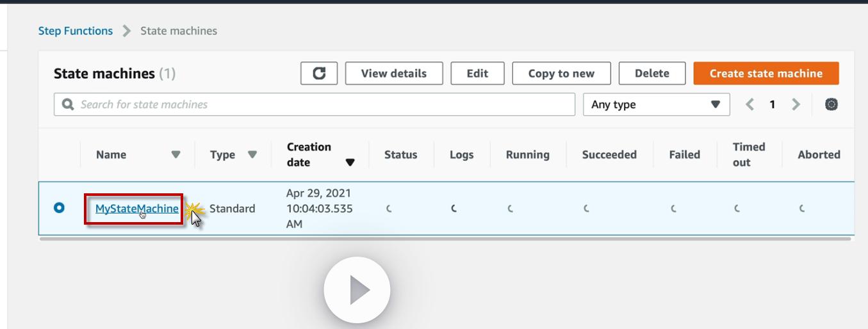The height and width of the screenshot is (329, 868).
Task: Click Copy to new button
Action: 561,74
